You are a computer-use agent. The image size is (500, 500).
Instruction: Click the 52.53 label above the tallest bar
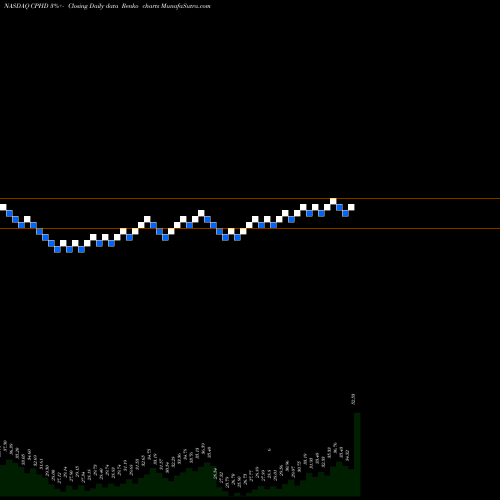pos(354,399)
